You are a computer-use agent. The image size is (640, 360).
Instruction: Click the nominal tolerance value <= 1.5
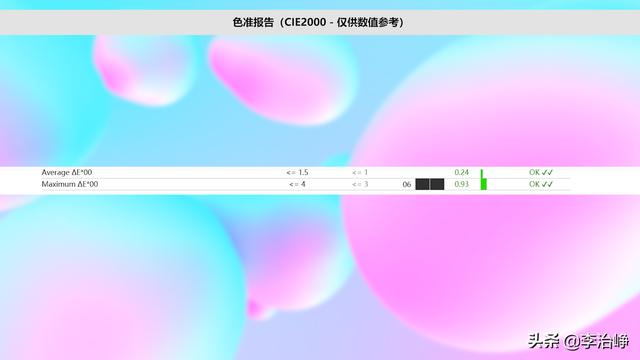coord(297,173)
